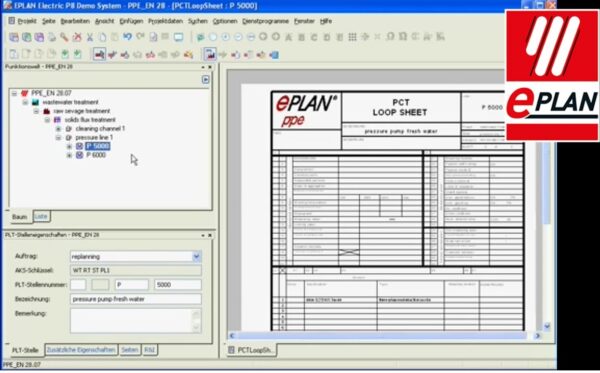Click the scissors Cut icon
The image size is (600, 373).
pyautogui.click(x=90, y=37)
